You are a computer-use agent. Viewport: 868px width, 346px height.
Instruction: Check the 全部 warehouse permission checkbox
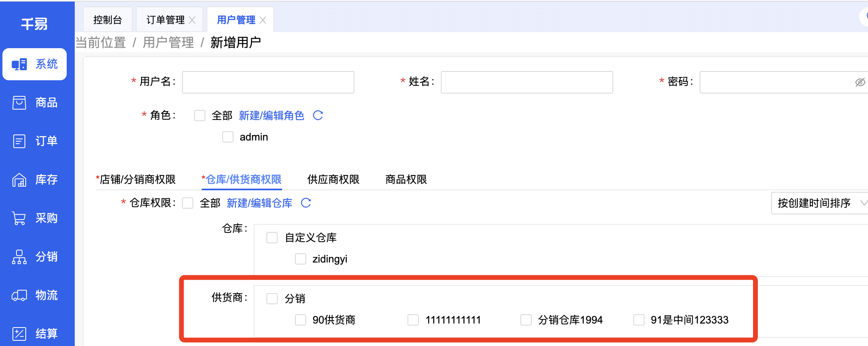[x=188, y=203]
